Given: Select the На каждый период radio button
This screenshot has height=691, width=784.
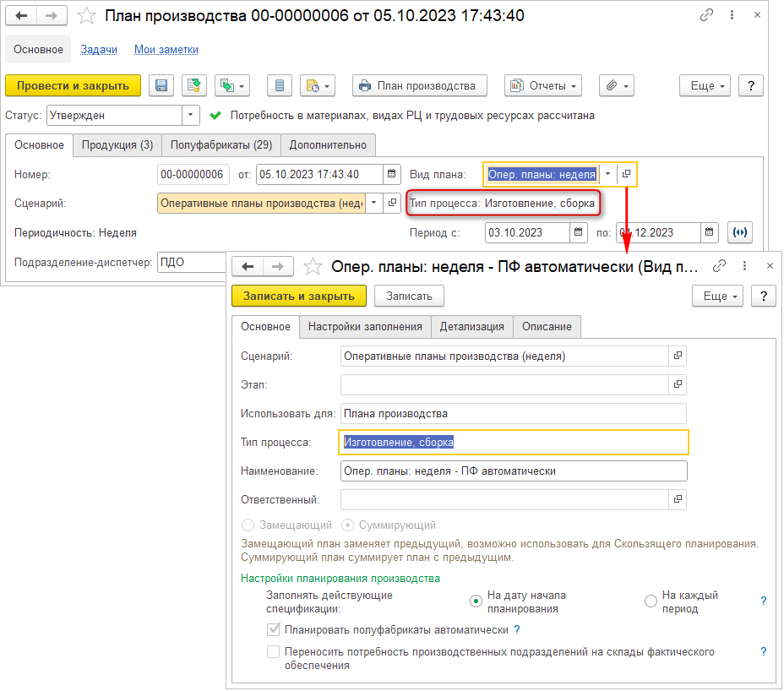Looking at the screenshot, I should pos(651,601).
